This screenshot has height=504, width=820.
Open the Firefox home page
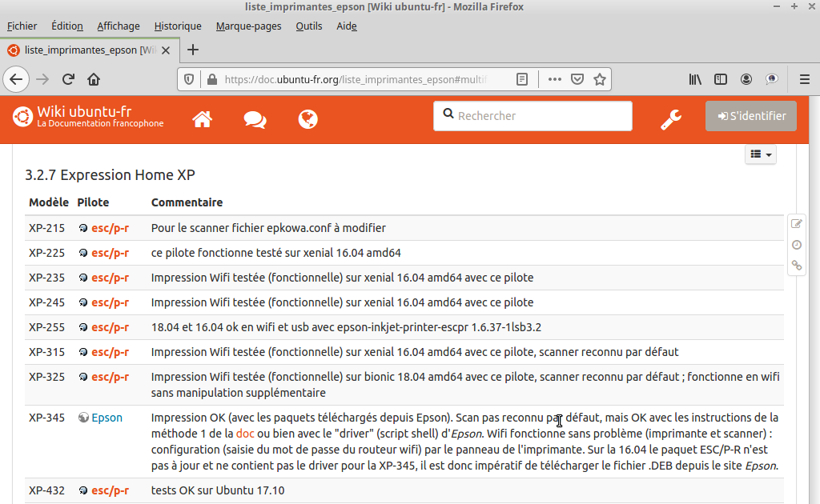[94, 79]
